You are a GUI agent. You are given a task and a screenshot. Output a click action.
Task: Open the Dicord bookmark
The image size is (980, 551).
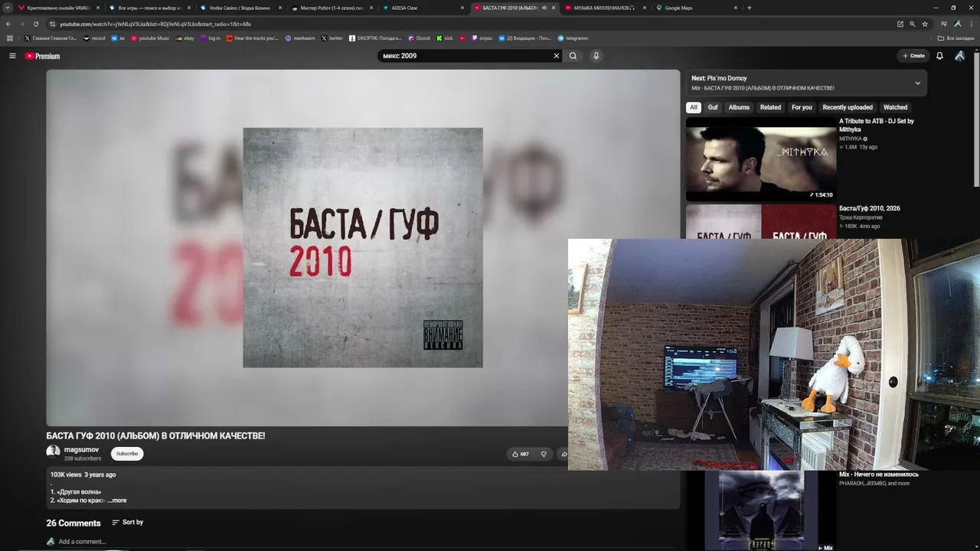[419, 37]
